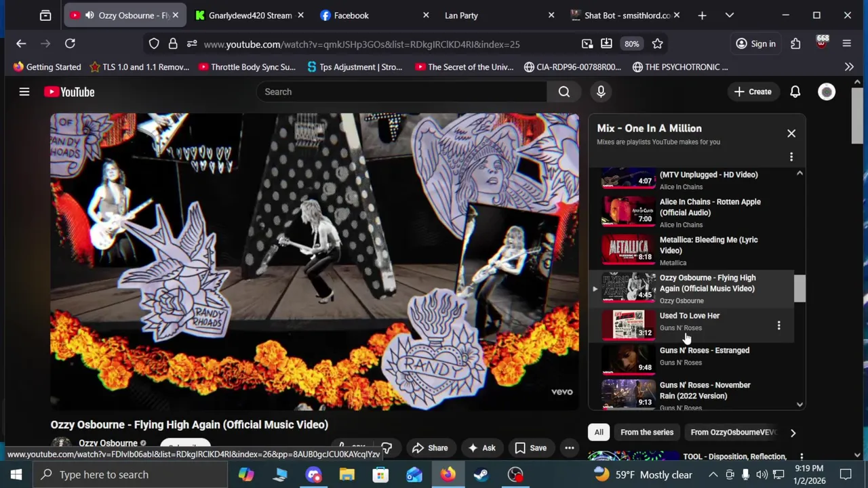The image size is (868, 488).
Task: Click the Sign in button
Action: click(x=756, y=43)
